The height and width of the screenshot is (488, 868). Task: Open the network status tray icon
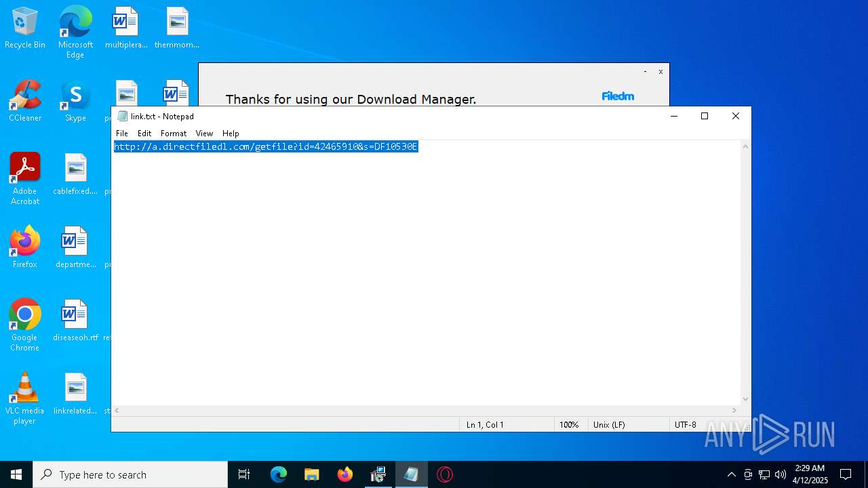[x=764, y=474]
